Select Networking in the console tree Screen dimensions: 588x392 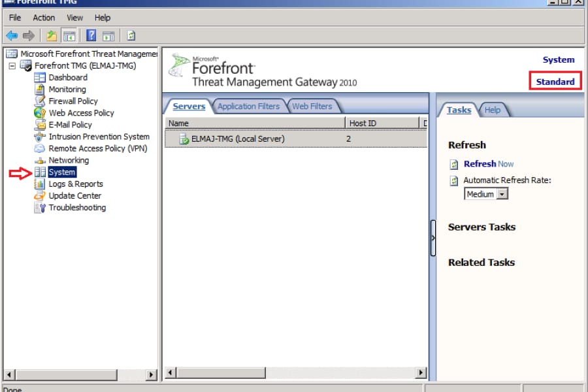coord(69,160)
